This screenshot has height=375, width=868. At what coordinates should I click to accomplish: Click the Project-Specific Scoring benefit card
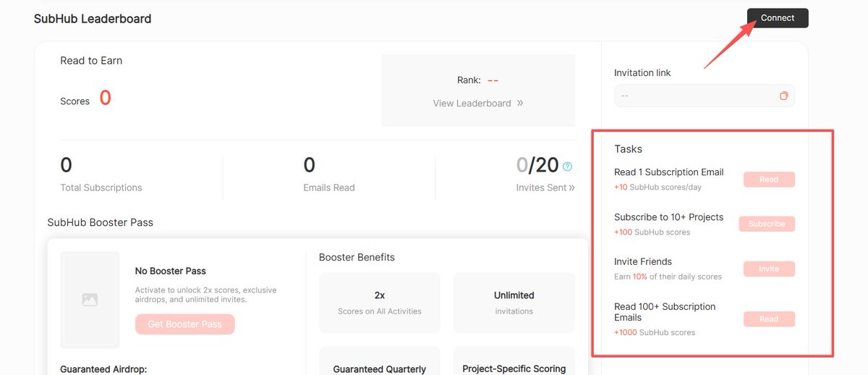(514, 361)
